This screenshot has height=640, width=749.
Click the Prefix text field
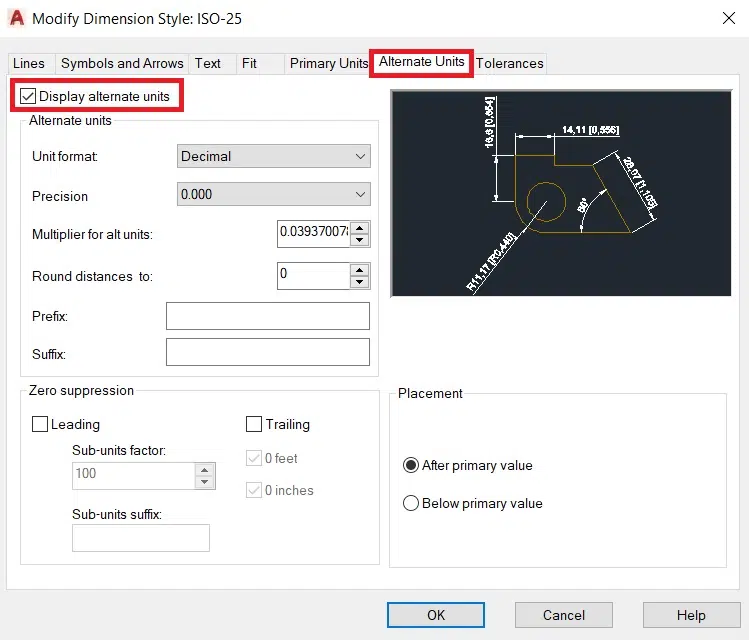(267, 316)
